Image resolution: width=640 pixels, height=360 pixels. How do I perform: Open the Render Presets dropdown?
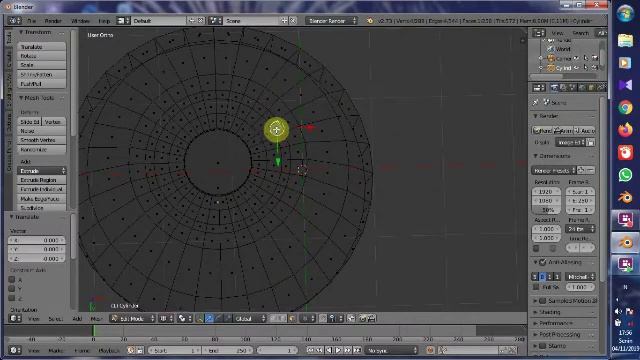[x=554, y=170]
